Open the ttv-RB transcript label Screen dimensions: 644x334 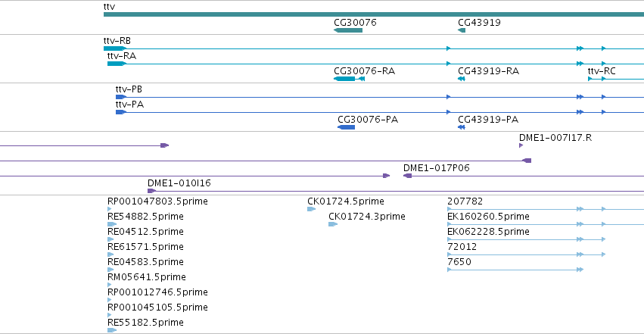point(117,41)
